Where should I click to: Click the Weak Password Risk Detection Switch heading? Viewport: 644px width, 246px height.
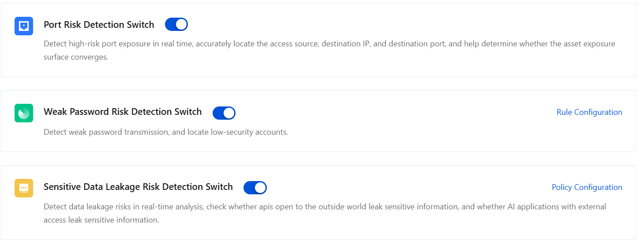123,112
